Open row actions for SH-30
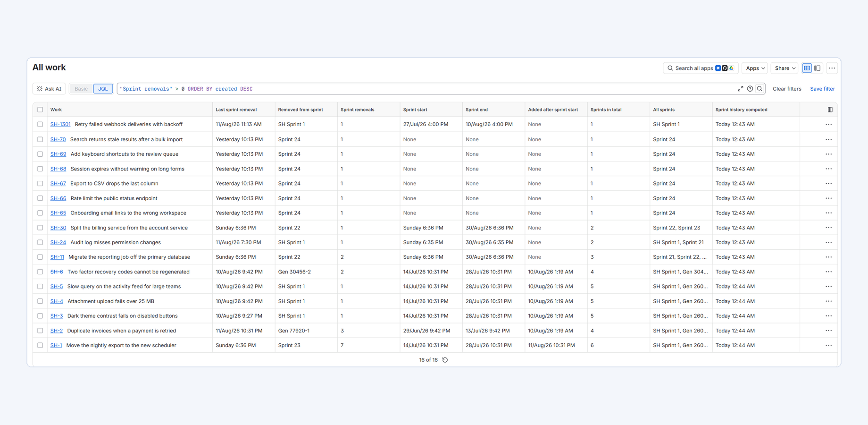 [x=829, y=228]
